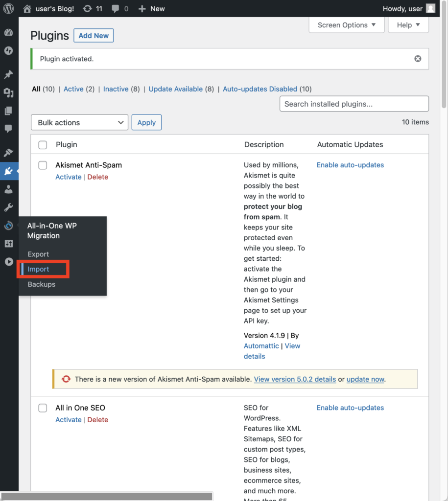
Task: Click the All in One SEO plugin name
Action: 80,408
